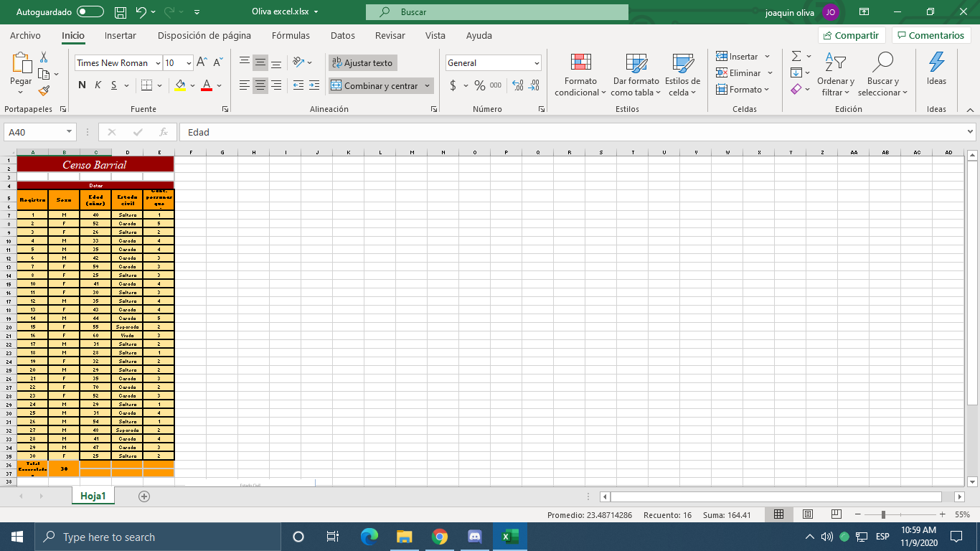Image resolution: width=980 pixels, height=551 pixels.
Task: Switch to Page Break Preview view
Action: [836, 514]
